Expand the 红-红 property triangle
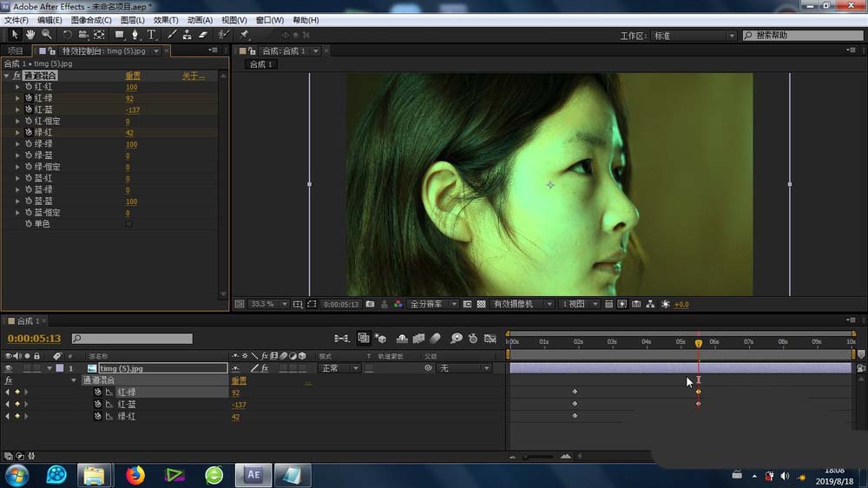The height and width of the screenshot is (488, 868). (x=17, y=87)
